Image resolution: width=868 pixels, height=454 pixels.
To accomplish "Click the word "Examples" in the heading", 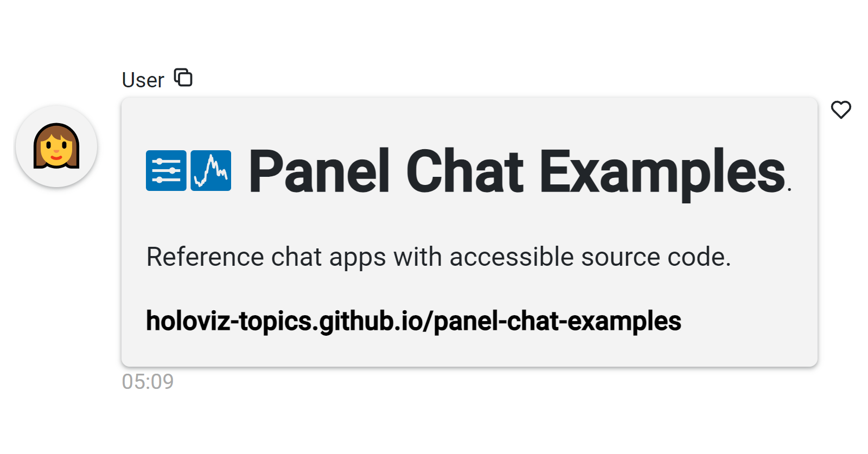I will 662,175.
